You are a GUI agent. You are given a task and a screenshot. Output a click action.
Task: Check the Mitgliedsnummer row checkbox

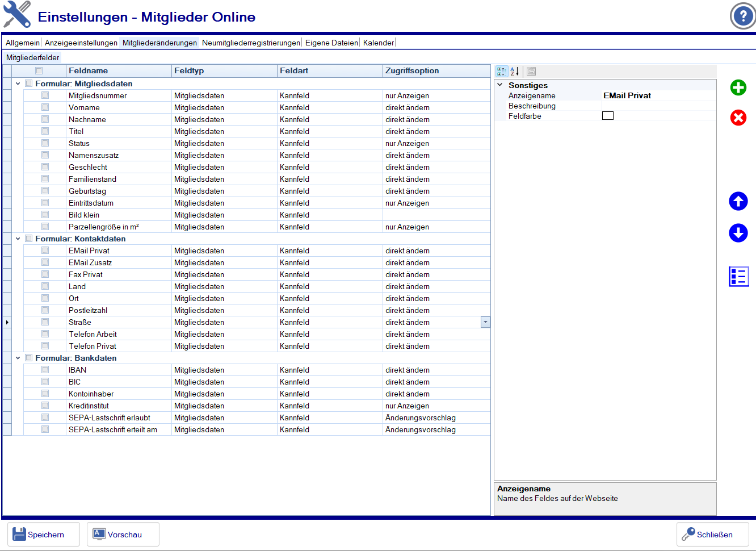pyautogui.click(x=45, y=95)
